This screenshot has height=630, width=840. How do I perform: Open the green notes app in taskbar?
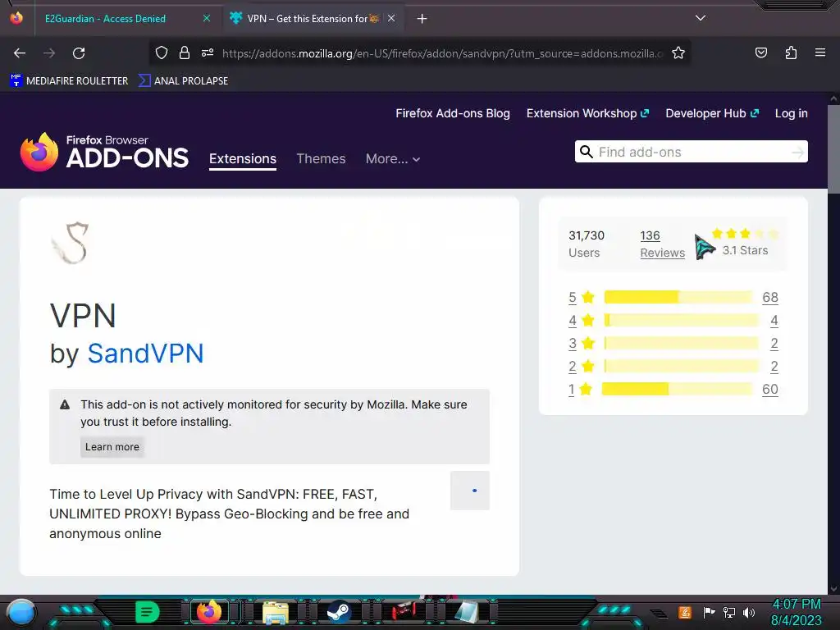[x=147, y=612]
